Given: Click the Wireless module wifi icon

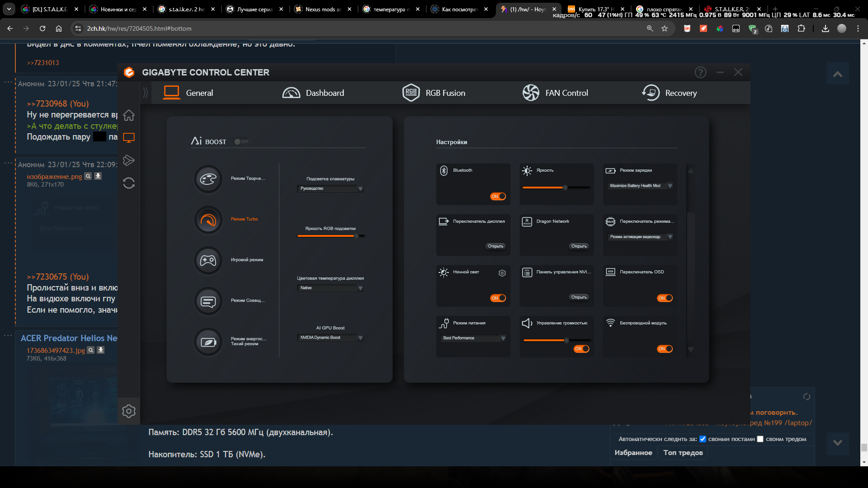Looking at the screenshot, I should (x=610, y=323).
